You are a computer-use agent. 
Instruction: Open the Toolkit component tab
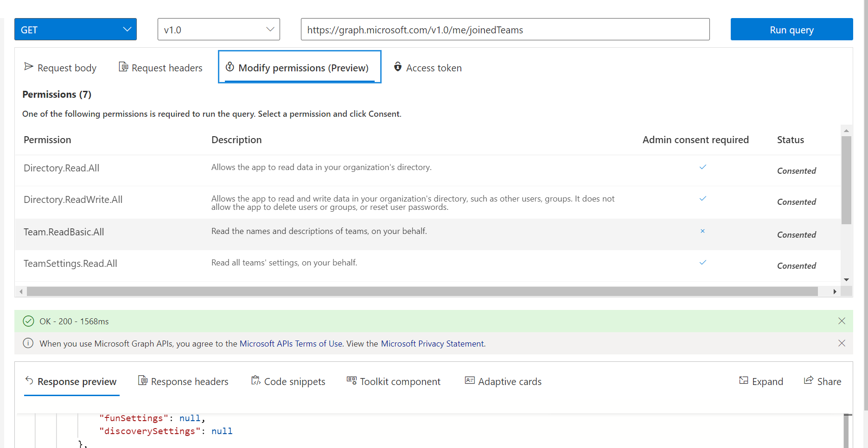point(394,381)
